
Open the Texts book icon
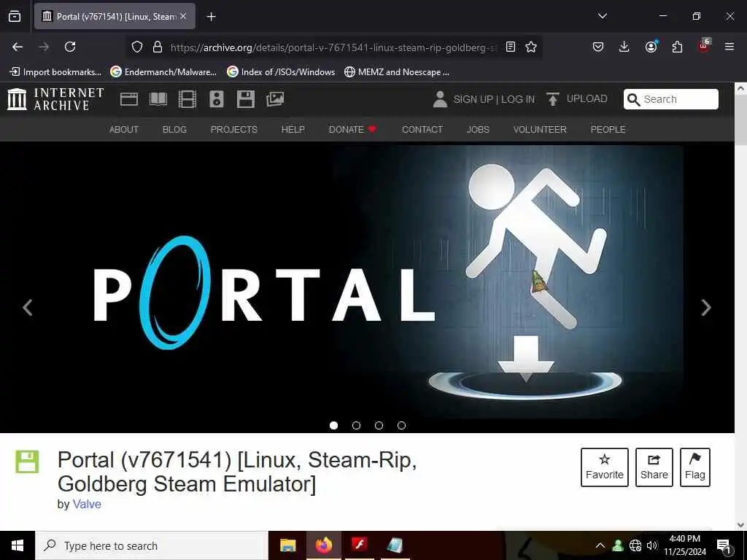[158, 99]
